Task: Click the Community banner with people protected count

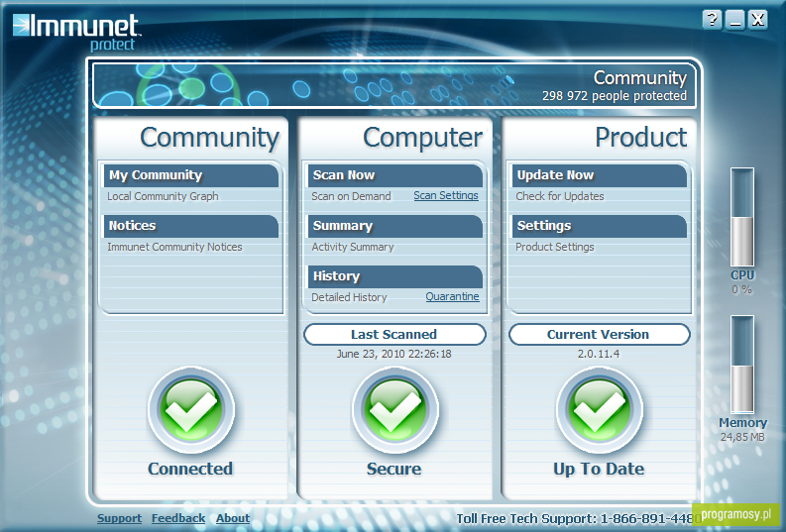Action: 394,84
